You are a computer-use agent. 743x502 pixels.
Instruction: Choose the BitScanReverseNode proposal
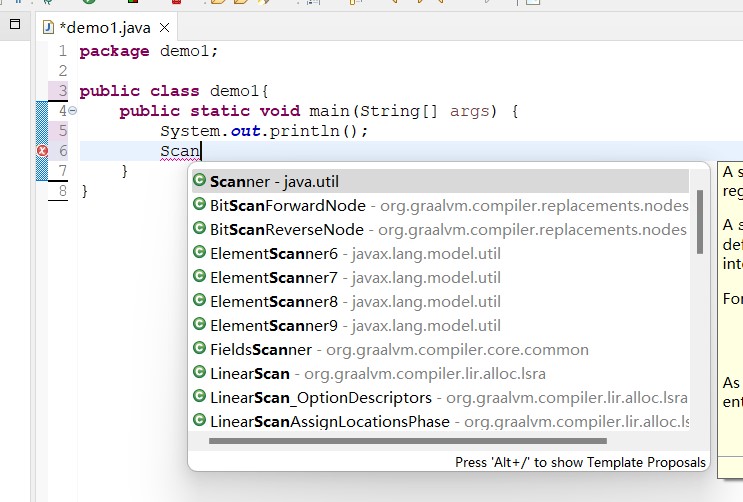pyautogui.click(x=440, y=229)
